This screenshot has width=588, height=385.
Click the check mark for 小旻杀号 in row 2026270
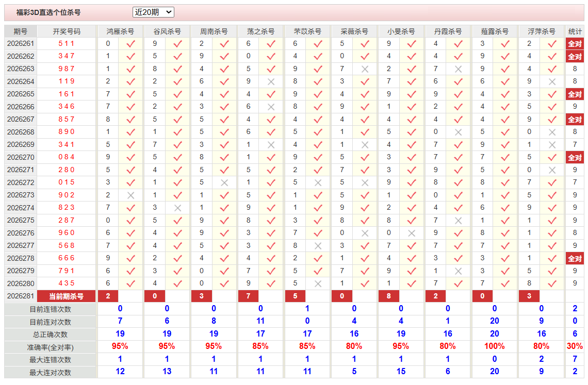(412, 157)
